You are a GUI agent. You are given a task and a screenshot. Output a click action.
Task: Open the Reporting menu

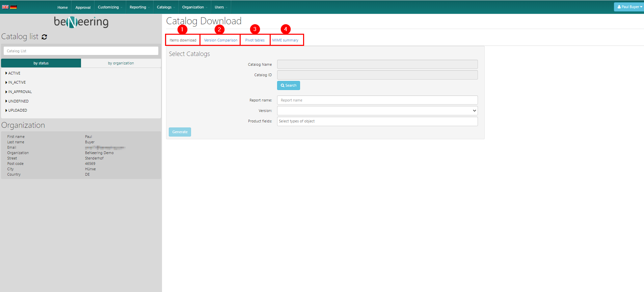click(x=139, y=7)
